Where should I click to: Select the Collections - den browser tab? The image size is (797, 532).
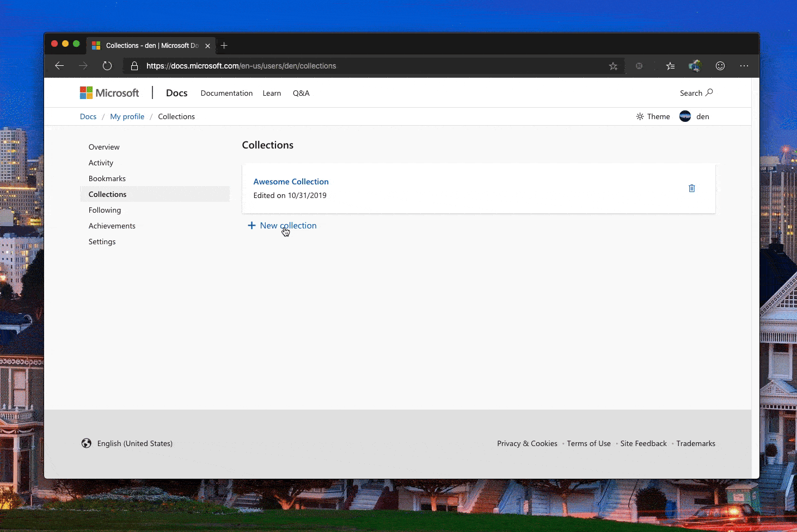(151, 46)
